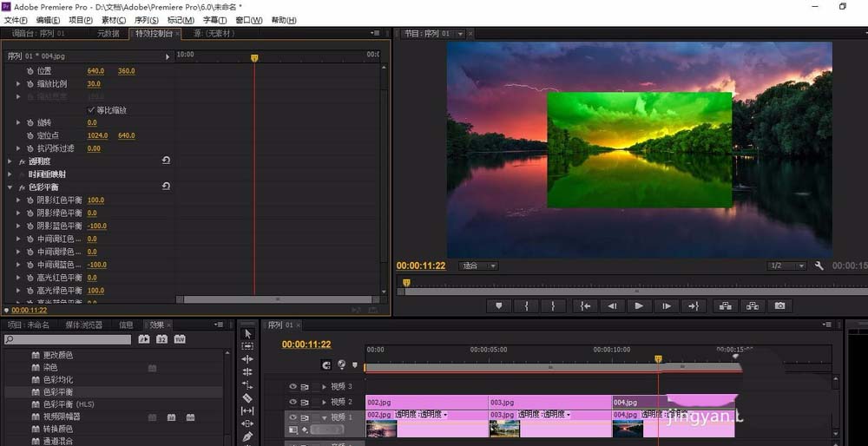Open the 适合 zoom level dropdown

478,266
